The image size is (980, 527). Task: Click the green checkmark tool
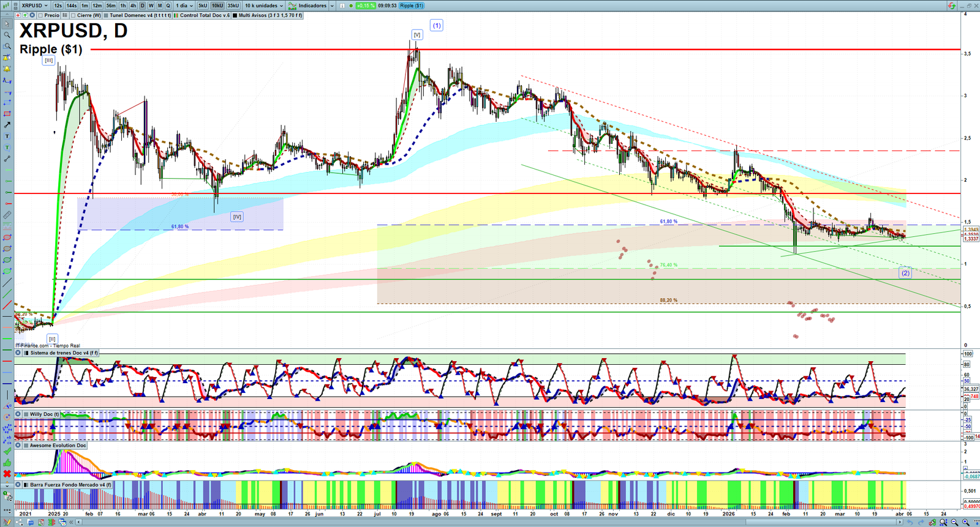pyautogui.click(x=7, y=451)
